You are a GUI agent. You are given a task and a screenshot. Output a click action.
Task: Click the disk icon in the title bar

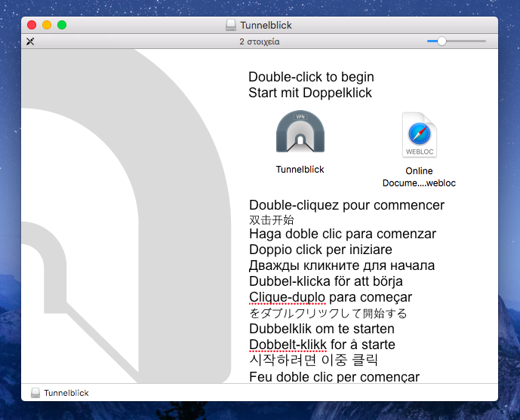pos(231,25)
